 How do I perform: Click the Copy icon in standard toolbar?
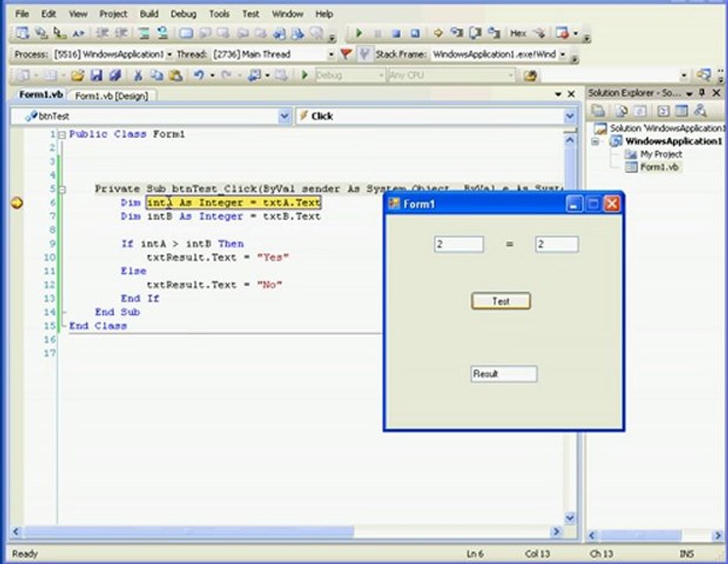[x=157, y=75]
